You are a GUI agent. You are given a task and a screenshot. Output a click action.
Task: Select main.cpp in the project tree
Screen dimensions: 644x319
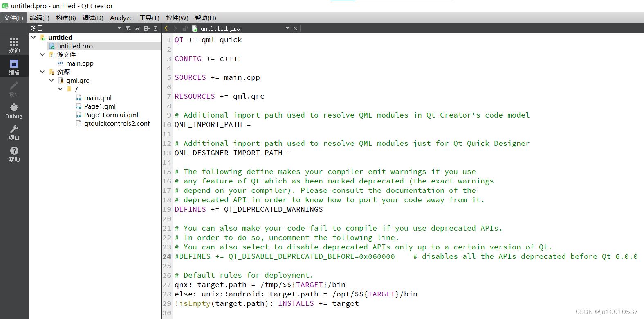click(x=80, y=63)
